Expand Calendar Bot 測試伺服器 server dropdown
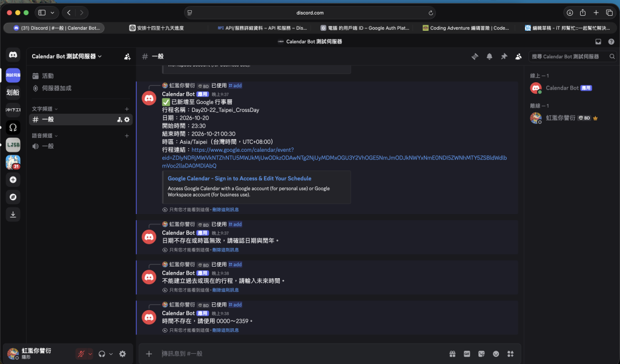 pyautogui.click(x=67, y=56)
